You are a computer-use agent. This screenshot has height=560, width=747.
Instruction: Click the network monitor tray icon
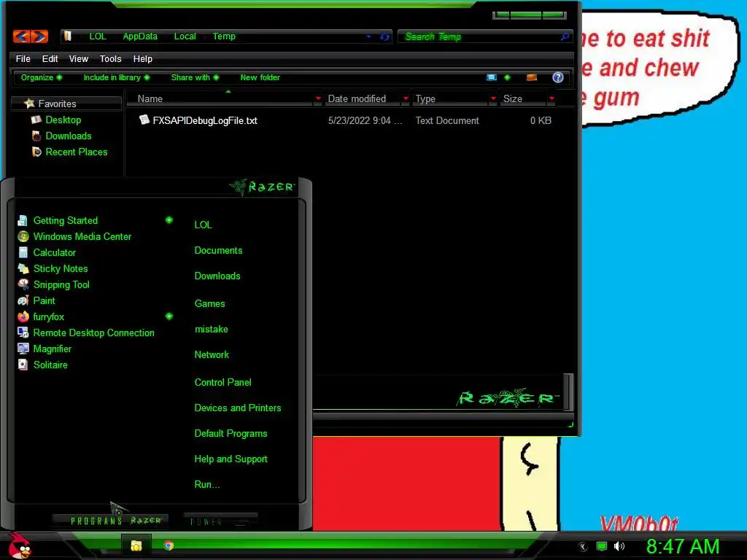[x=602, y=546]
